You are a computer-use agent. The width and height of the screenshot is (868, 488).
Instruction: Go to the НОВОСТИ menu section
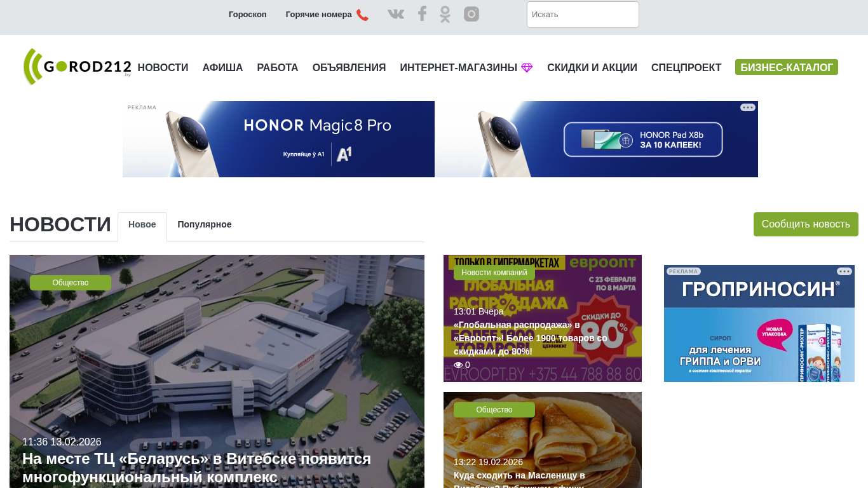coord(163,68)
